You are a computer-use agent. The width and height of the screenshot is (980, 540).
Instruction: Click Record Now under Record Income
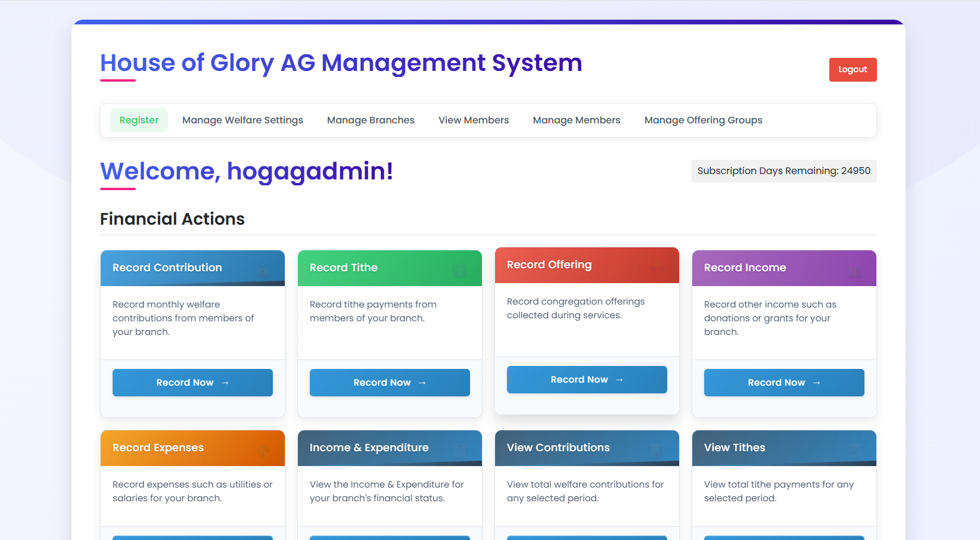click(784, 383)
